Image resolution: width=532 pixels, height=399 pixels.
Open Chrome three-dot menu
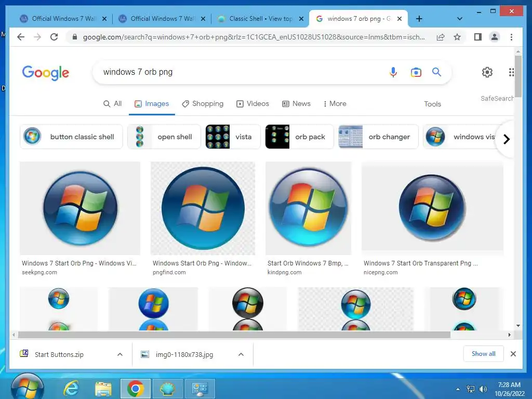point(511,37)
